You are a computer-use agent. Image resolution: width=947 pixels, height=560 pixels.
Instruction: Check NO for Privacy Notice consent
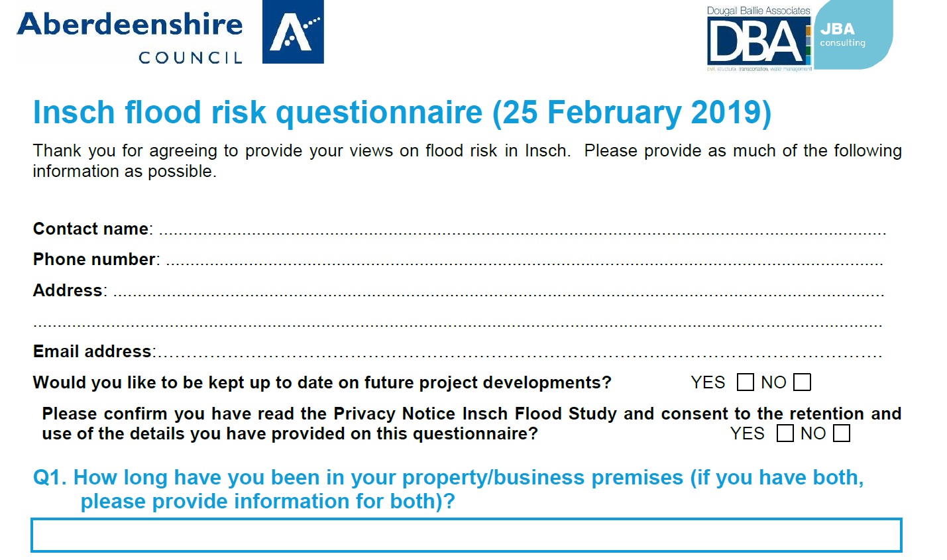pyautogui.click(x=842, y=433)
